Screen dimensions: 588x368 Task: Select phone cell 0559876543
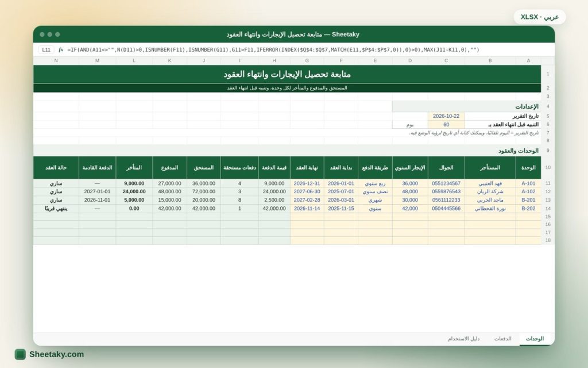click(446, 191)
